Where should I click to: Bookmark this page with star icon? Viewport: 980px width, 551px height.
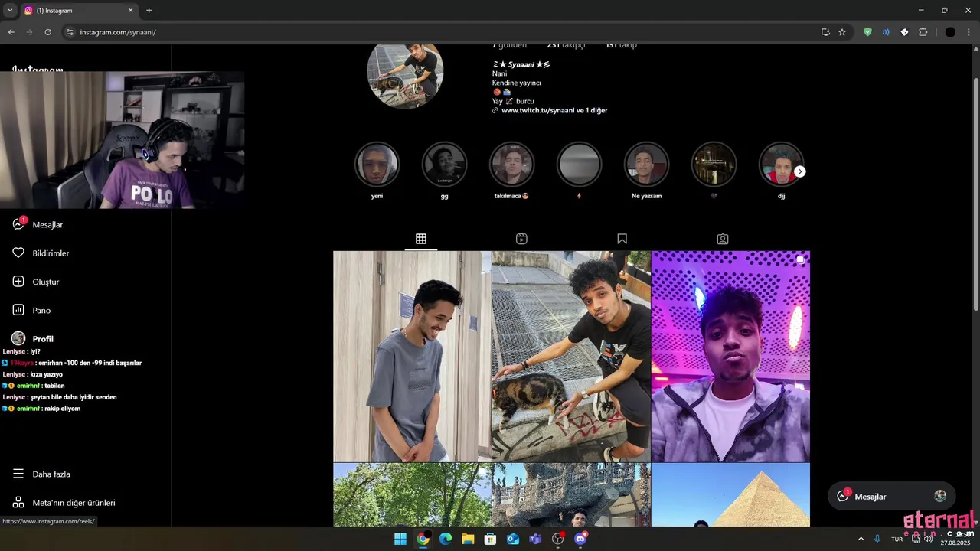[842, 32]
